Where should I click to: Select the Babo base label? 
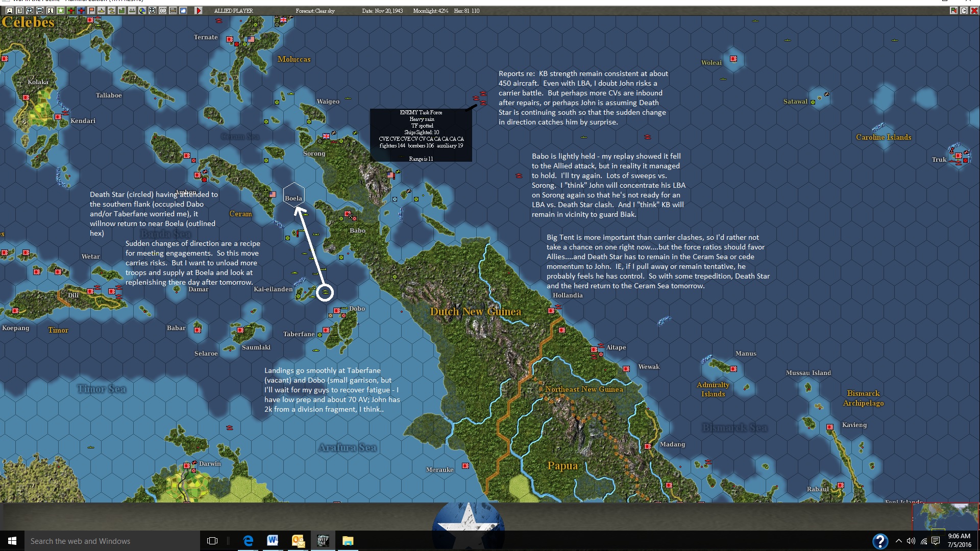tap(357, 231)
